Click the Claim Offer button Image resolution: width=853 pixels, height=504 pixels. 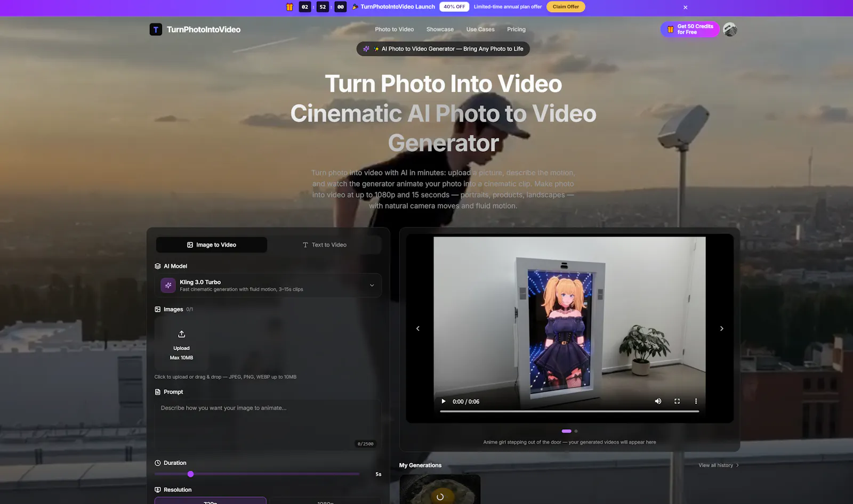tap(566, 7)
